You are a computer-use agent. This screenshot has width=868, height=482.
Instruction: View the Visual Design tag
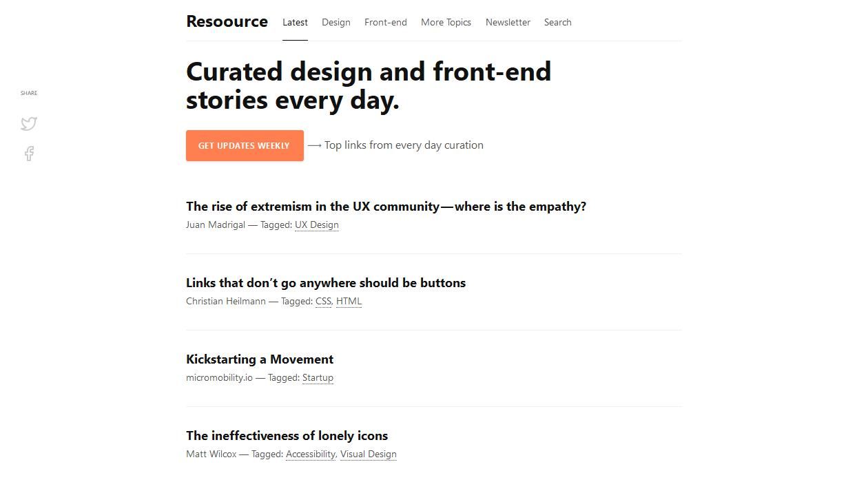pyautogui.click(x=369, y=454)
